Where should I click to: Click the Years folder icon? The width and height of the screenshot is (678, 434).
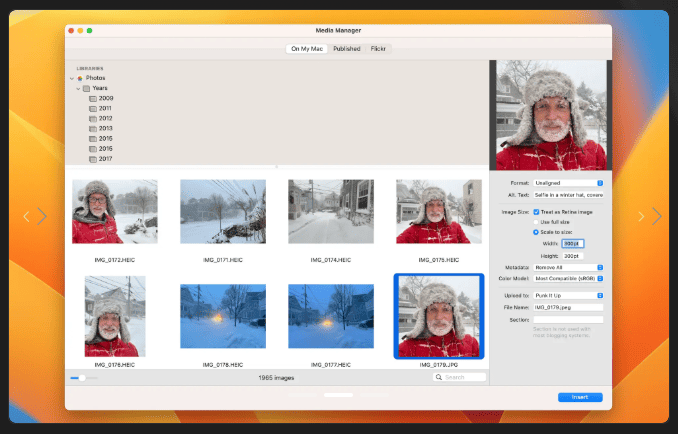pos(86,89)
